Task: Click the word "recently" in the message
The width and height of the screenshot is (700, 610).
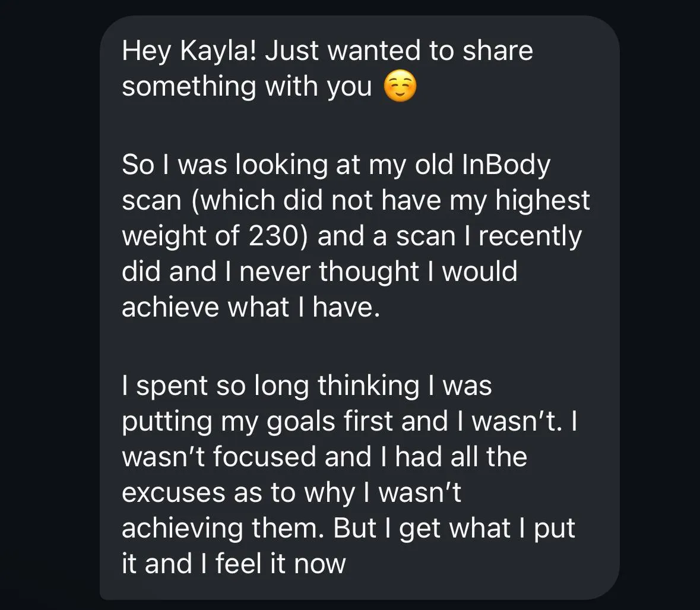Action: pyautogui.click(x=530, y=236)
